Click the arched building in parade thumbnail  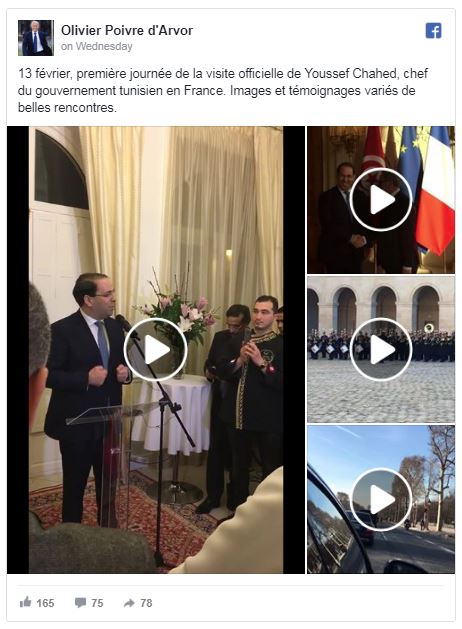point(381,306)
